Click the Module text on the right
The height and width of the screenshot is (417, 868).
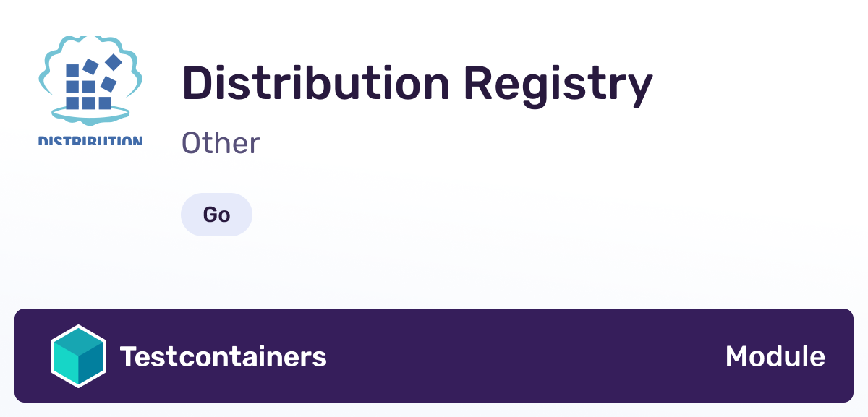click(775, 356)
